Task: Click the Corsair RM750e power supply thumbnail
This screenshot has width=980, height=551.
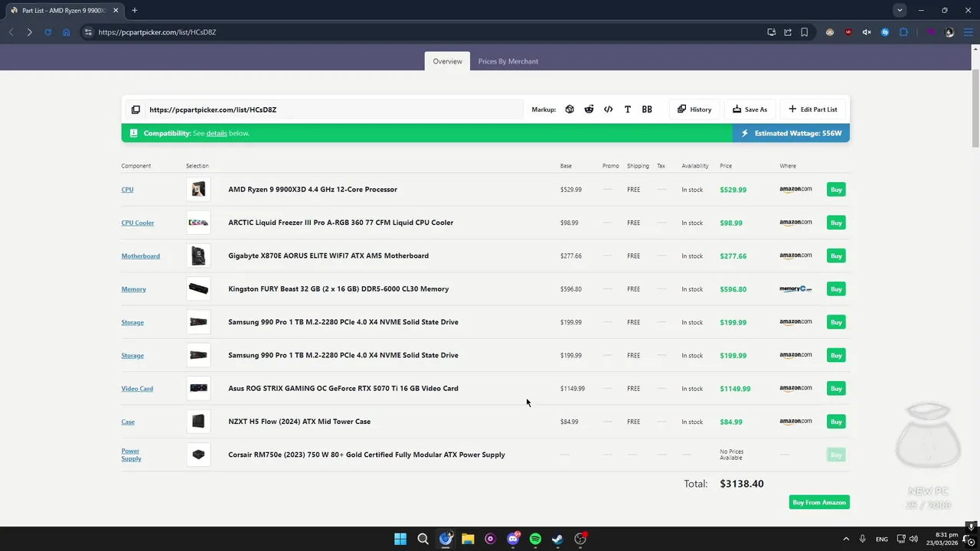Action: point(198,455)
